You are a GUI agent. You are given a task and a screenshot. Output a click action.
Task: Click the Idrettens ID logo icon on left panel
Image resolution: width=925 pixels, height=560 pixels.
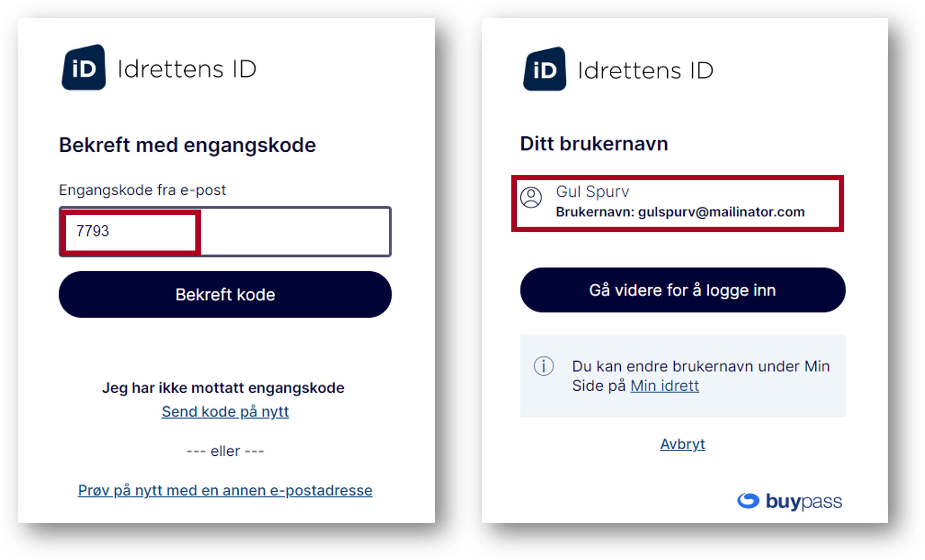point(84,68)
